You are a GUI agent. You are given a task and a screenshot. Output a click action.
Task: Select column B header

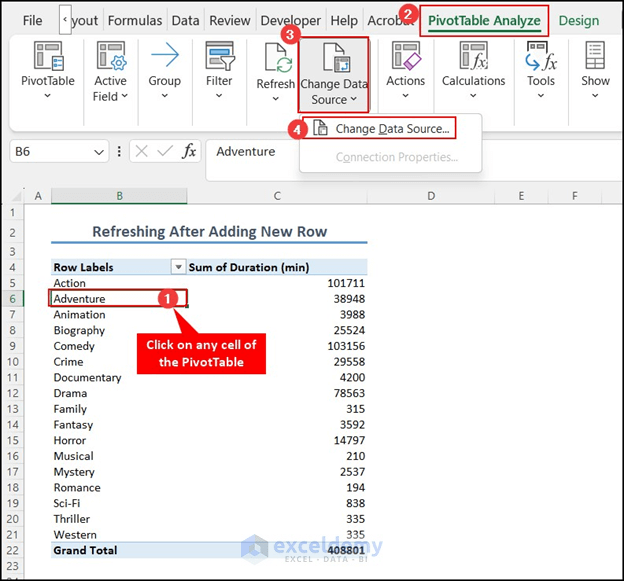pyautogui.click(x=119, y=196)
